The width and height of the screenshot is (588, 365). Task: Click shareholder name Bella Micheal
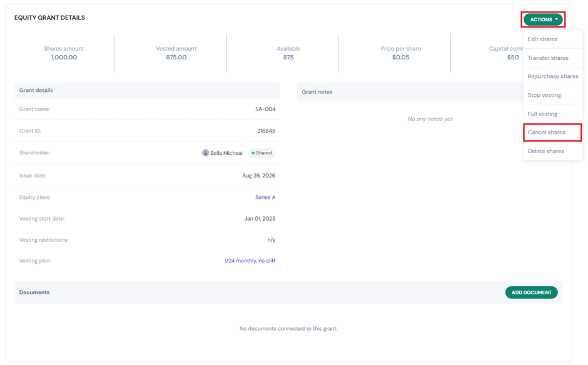[x=226, y=153]
